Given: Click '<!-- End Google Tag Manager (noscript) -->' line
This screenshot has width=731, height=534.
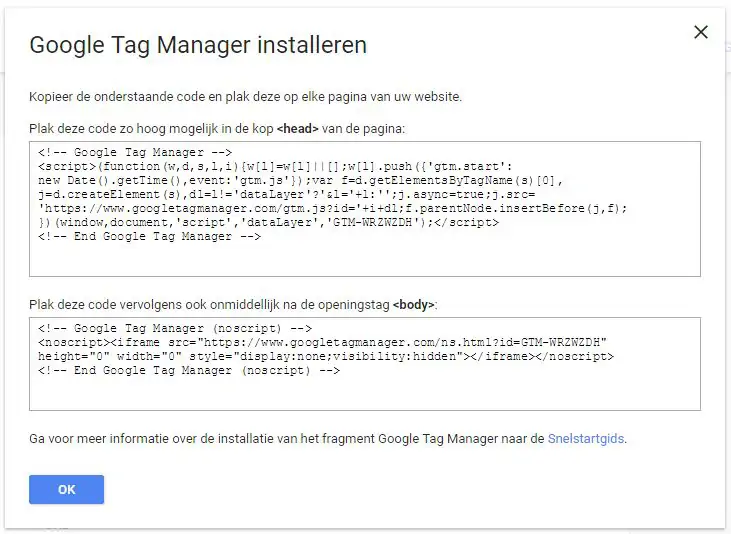Looking at the screenshot, I should tap(189, 370).
